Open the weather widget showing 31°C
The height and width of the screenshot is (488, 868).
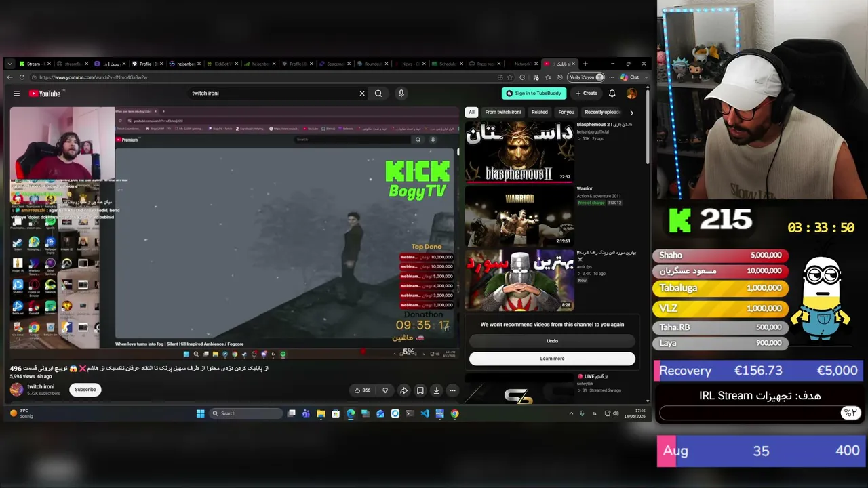point(21,413)
